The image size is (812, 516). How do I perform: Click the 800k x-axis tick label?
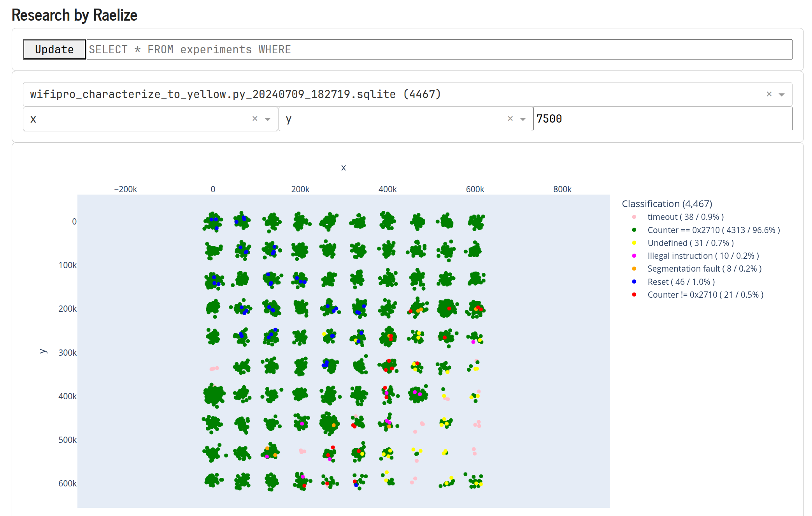pos(562,189)
